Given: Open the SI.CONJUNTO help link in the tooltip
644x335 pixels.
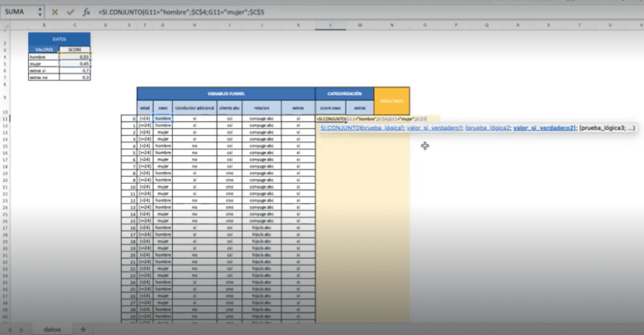Looking at the screenshot, I should pyautogui.click(x=340, y=128).
